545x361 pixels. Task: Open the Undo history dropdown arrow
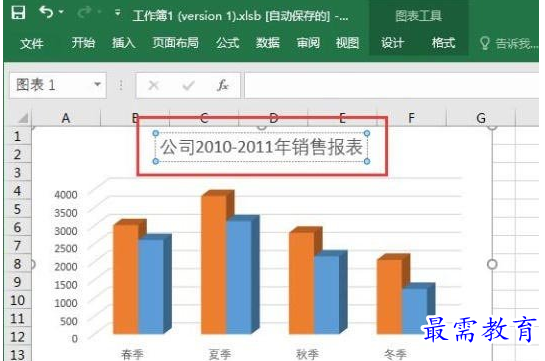[61, 13]
